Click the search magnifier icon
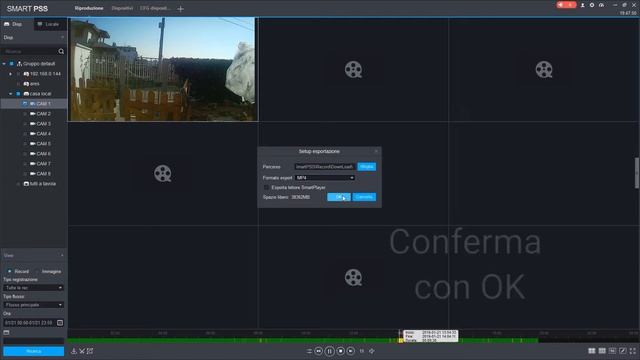Viewport: 640px width, 360px height. point(61,51)
